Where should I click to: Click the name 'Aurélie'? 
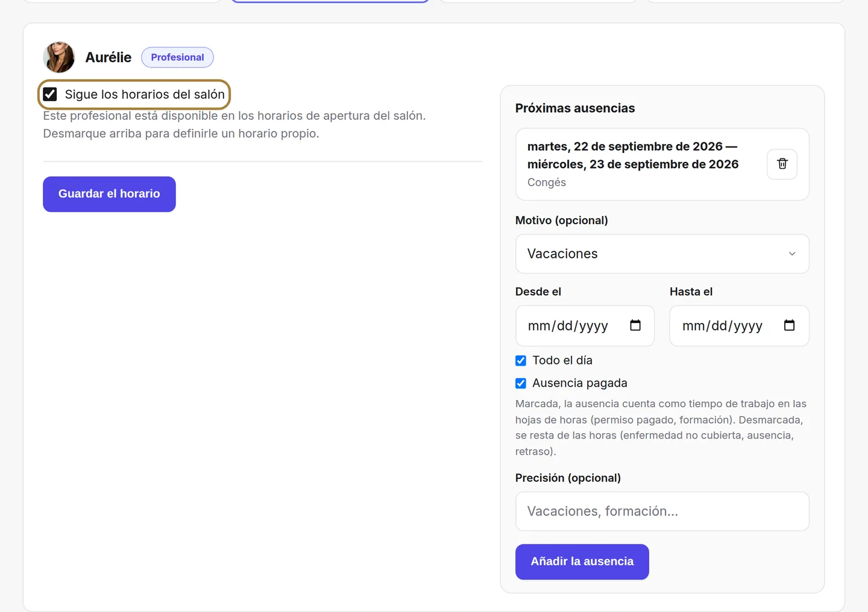tap(108, 57)
